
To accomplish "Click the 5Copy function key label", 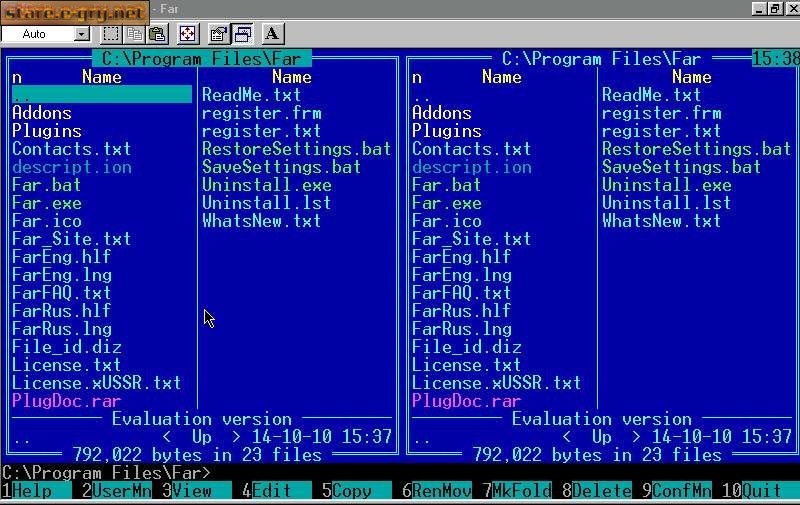I will point(357,491).
